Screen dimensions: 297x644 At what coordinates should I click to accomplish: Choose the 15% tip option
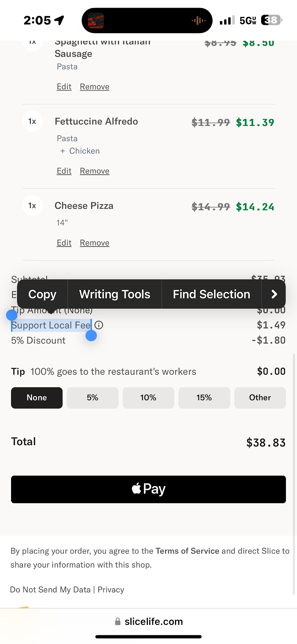[204, 398]
